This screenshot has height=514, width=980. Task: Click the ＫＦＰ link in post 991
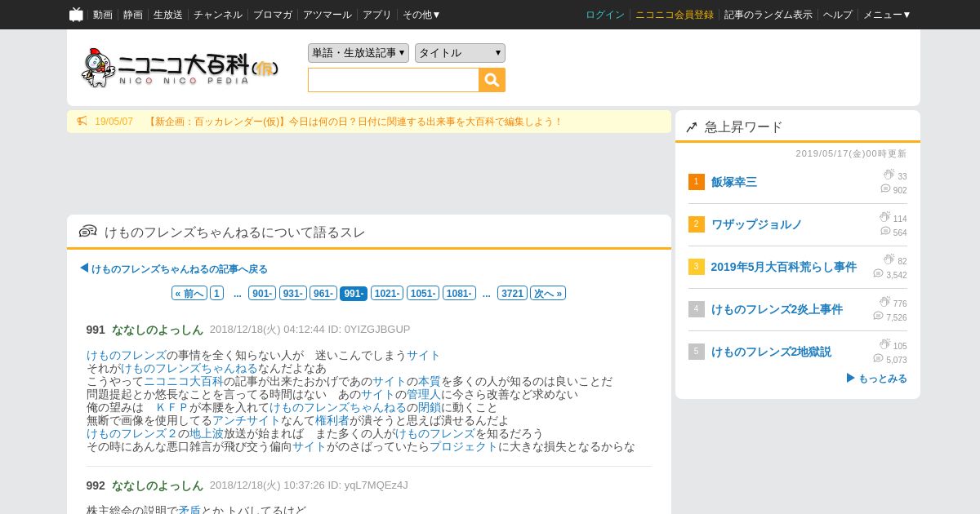172,408
